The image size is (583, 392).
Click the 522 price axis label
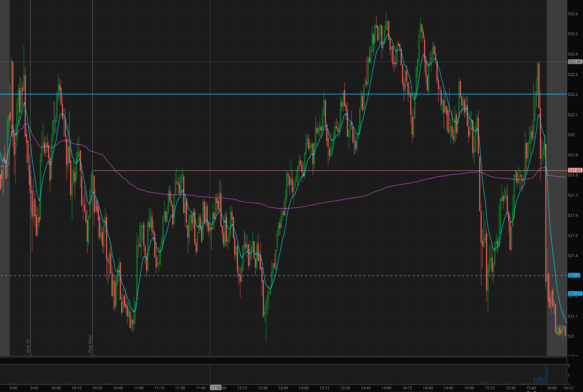[x=571, y=135]
